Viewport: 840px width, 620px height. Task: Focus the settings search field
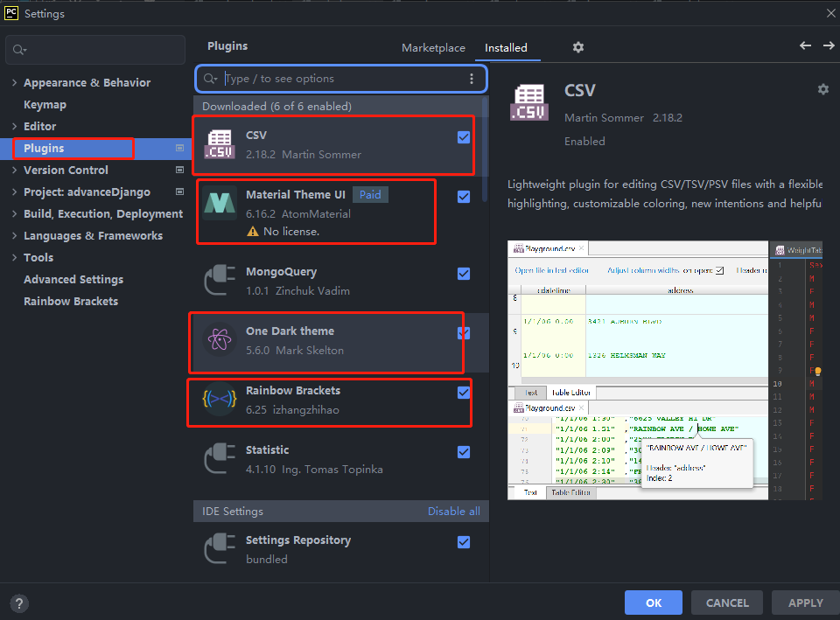pyautogui.click(x=95, y=50)
